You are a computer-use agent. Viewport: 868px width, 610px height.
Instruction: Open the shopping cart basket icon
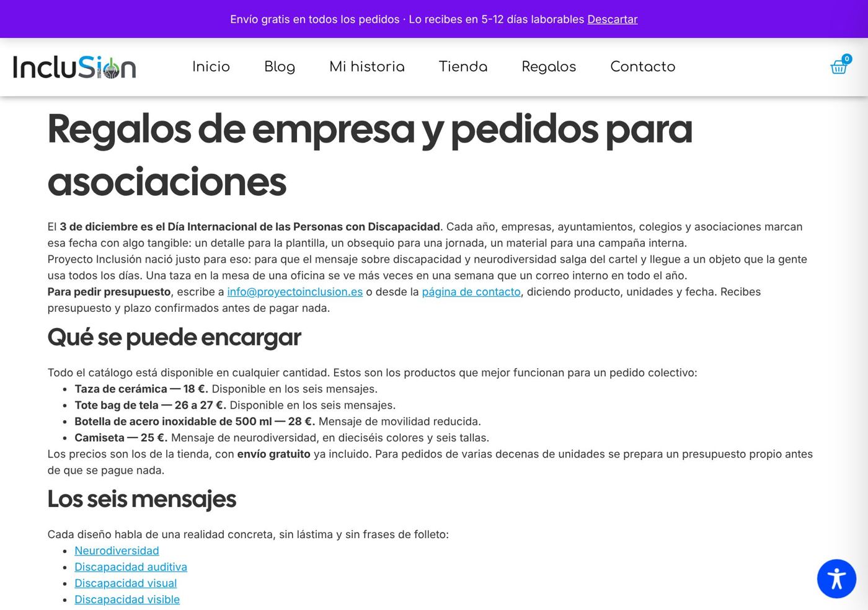coord(839,66)
